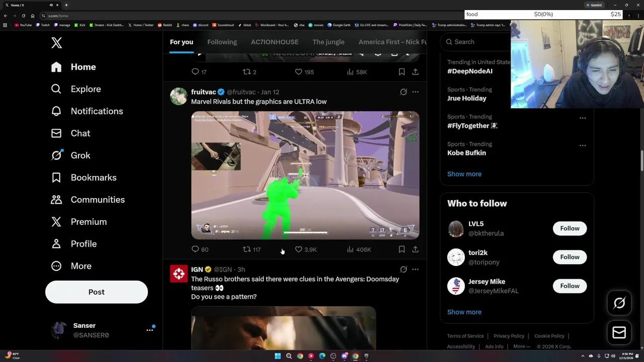The width and height of the screenshot is (644, 362).
Task: Open the Premium page
Action: 78,222
